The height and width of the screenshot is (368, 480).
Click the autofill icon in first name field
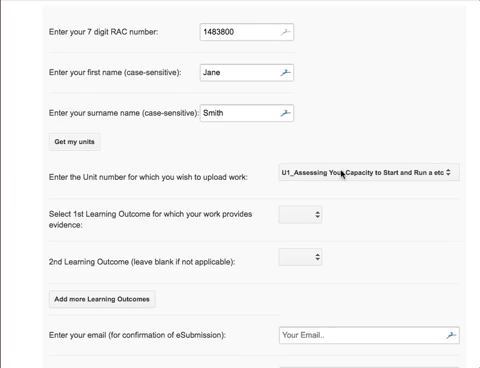coord(285,72)
